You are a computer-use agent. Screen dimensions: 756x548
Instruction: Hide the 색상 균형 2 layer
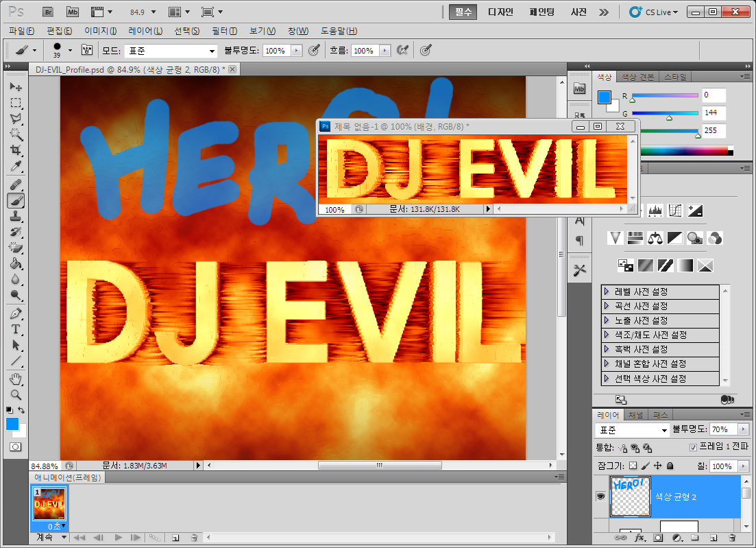coord(600,497)
